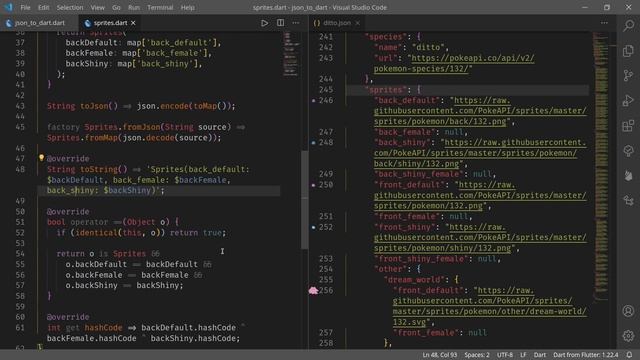Follow the back_shiny sprite URL
640x360 pixels.
click(x=480, y=153)
